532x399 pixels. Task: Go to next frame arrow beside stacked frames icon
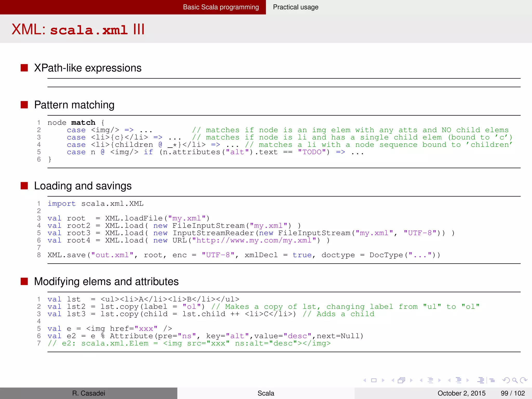411,380
